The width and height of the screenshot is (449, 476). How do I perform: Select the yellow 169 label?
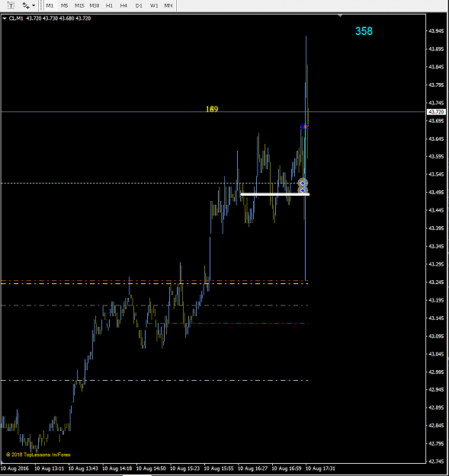pyautogui.click(x=212, y=109)
